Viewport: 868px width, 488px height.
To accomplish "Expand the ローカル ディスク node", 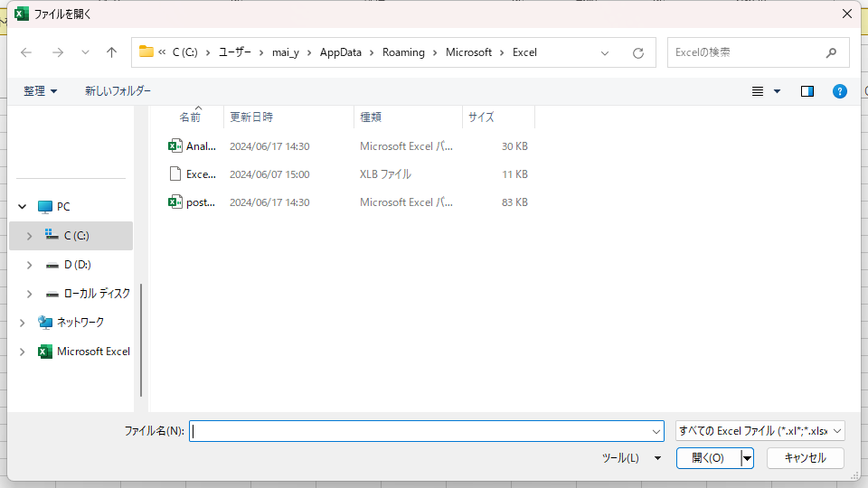I will click(29, 294).
